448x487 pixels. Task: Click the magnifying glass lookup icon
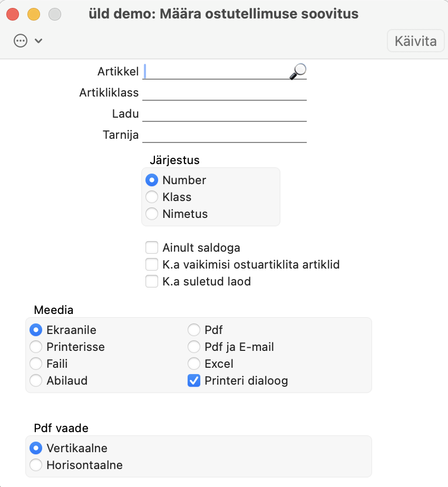pyautogui.click(x=298, y=71)
